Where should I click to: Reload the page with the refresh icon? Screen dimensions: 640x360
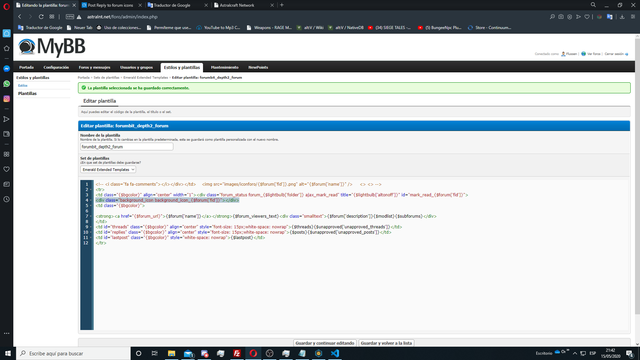[41, 17]
